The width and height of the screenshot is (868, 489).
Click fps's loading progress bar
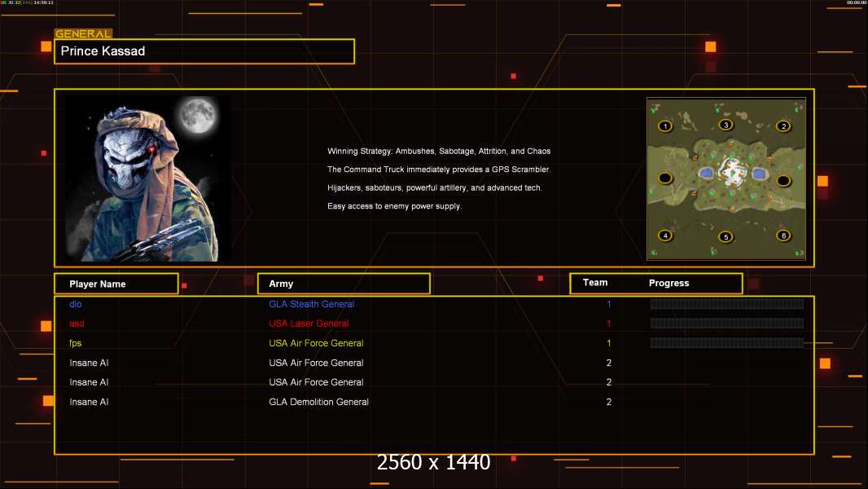tap(727, 343)
